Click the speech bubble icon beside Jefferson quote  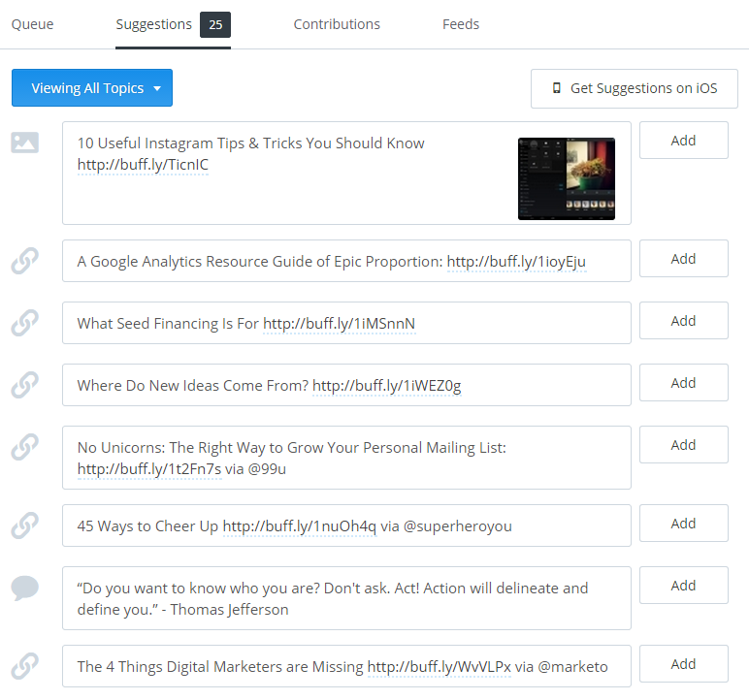coord(25,589)
